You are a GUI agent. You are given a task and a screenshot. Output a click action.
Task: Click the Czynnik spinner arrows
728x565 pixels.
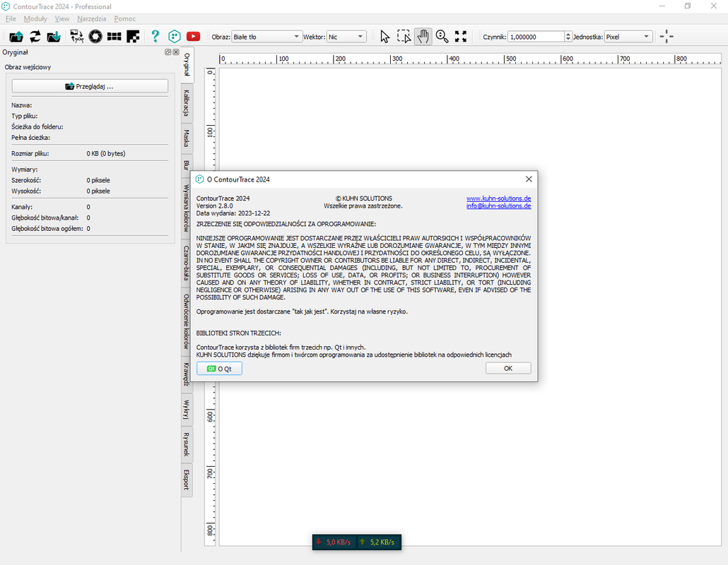568,37
